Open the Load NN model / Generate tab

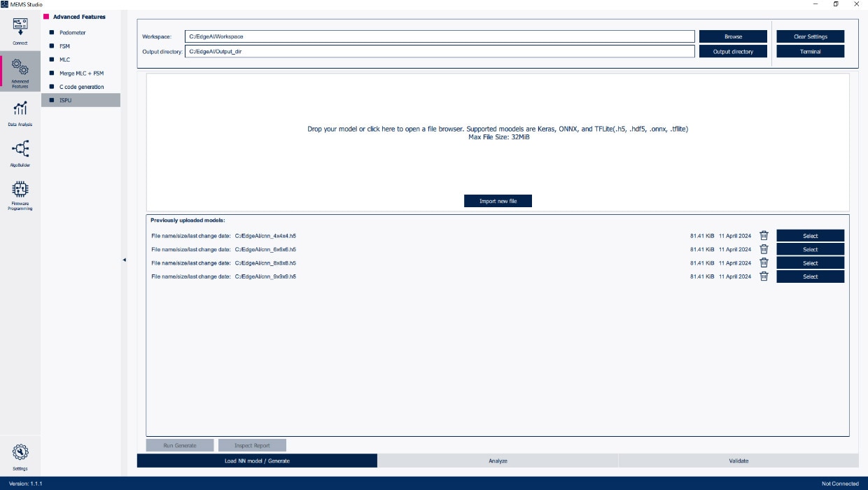tap(257, 461)
